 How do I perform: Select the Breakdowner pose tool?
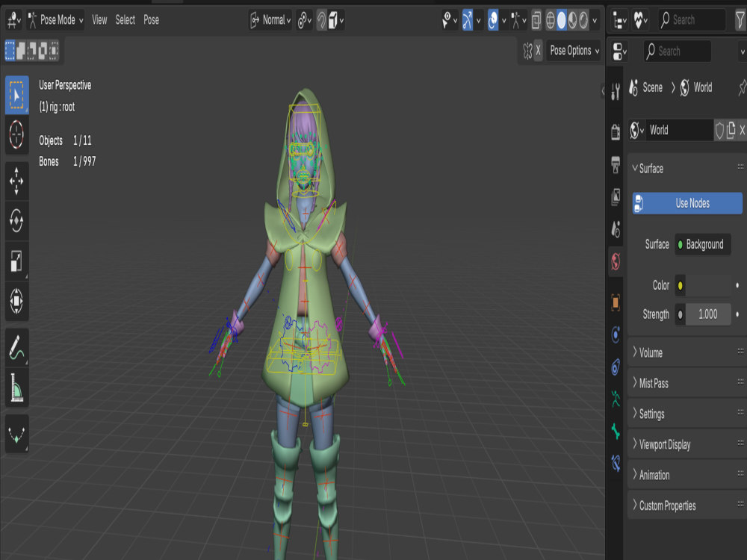pyautogui.click(x=16, y=433)
